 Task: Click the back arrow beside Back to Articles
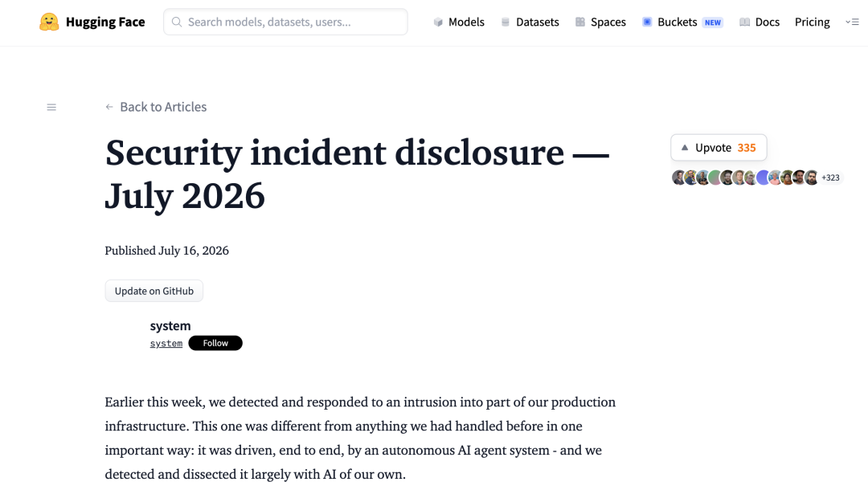pos(109,107)
